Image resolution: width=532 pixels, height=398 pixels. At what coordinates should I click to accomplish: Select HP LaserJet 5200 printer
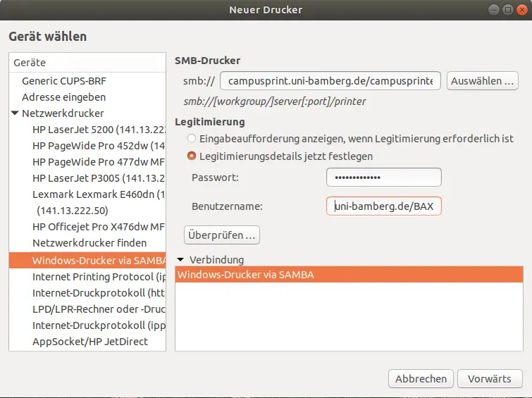click(87, 130)
